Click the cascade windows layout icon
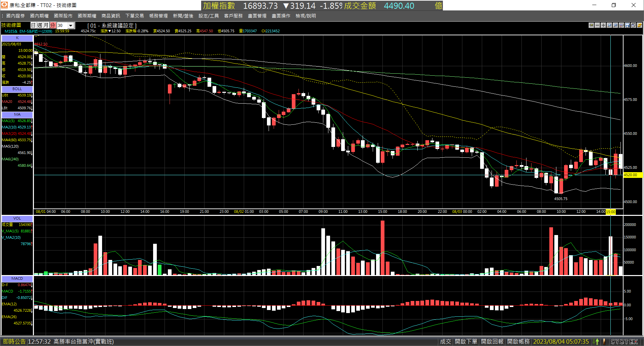 (634, 25)
